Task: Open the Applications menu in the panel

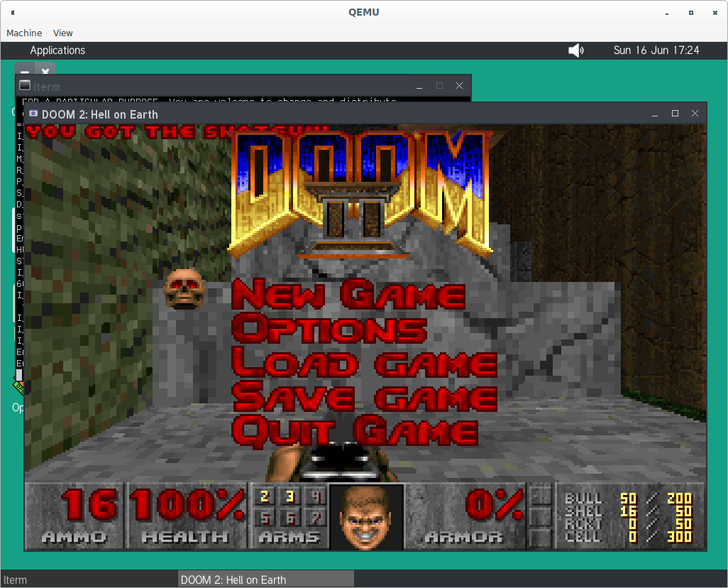Action: coord(57,50)
